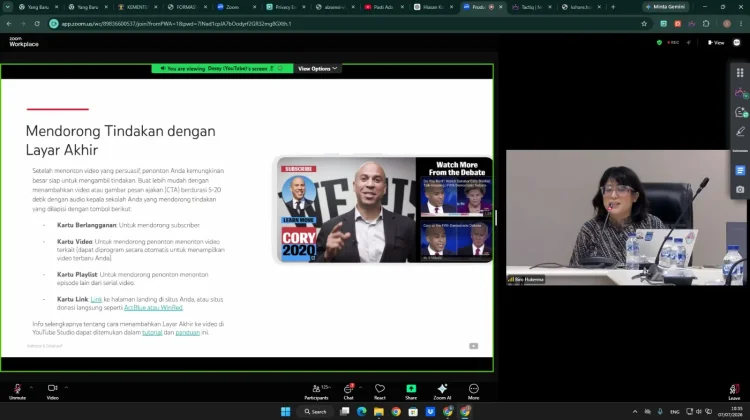Switch to the Zoom browser tab
The height and width of the screenshot is (420, 750).
tap(236, 7)
